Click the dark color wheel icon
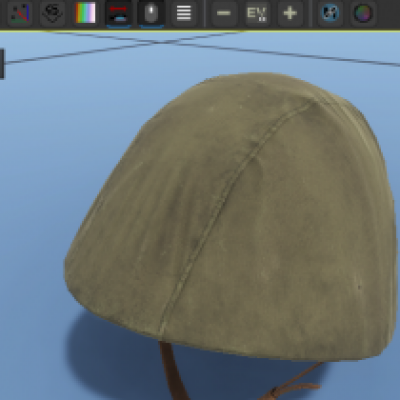Viewport: 400px width, 400px height. coord(363,13)
